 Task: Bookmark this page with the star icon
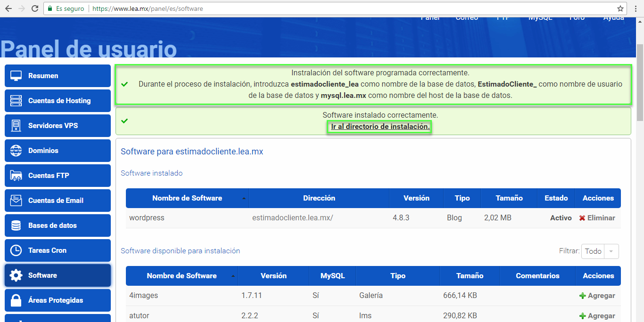[620, 8]
